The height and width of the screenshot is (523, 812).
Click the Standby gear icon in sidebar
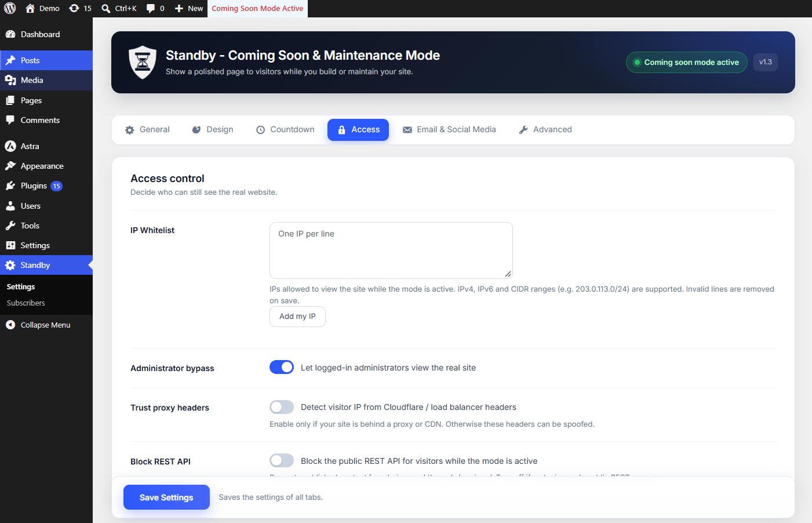(x=10, y=265)
